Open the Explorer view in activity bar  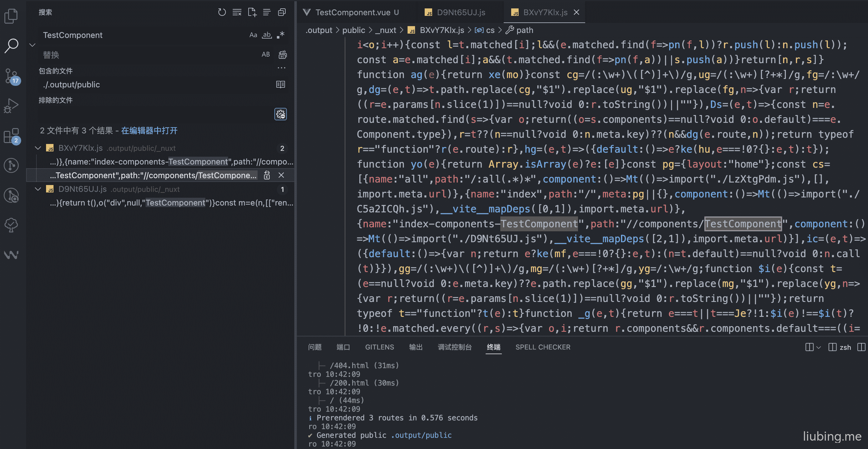click(11, 16)
